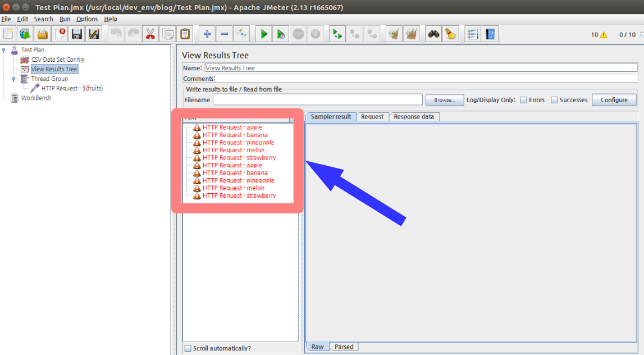Open the Function Helper dialog icon
This screenshot has width=644, height=355.
coord(473,34)
